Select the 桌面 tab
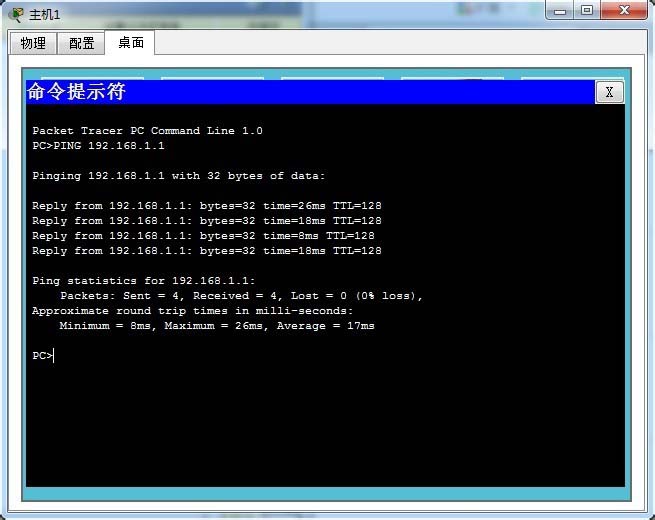 (130, 42)
